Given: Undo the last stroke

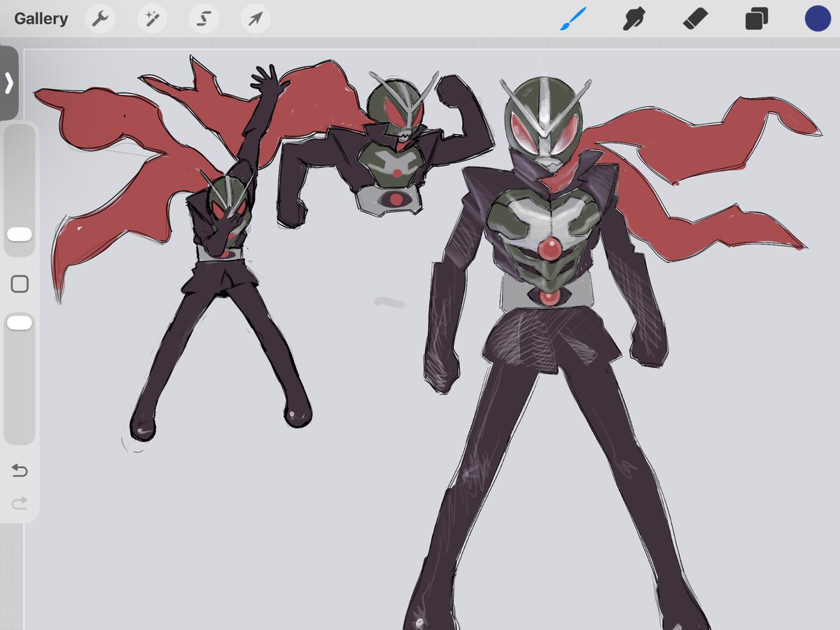Looking at the screenshot, I should (20, 470).
